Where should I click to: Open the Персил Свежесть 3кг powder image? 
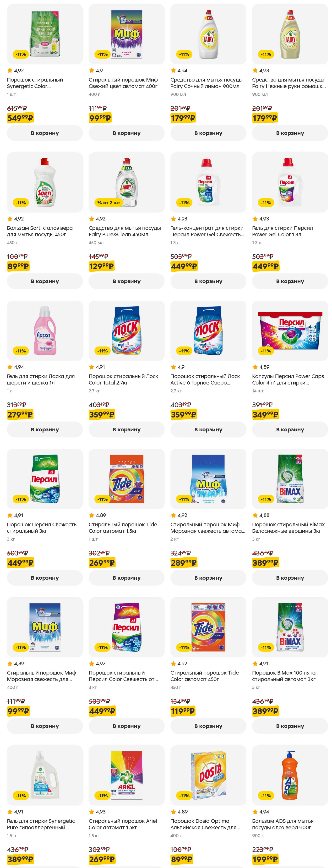click(x=45, y=479)
